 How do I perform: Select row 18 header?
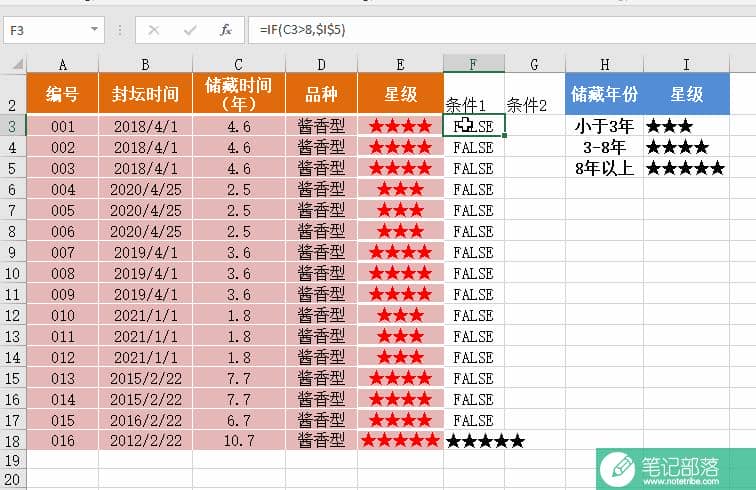tap(13, 440)
